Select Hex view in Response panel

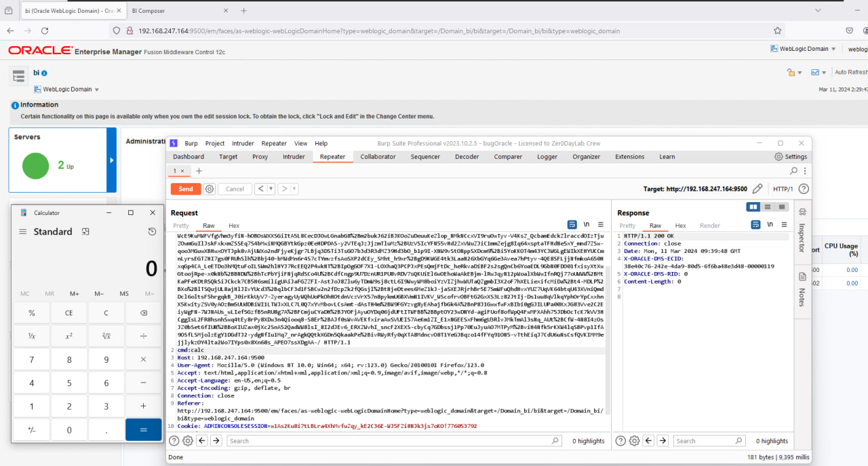[680, 225]
